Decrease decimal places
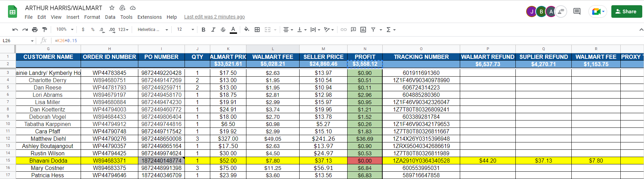The height and width of the screenshot is (179, 644). tap(102, 30)
